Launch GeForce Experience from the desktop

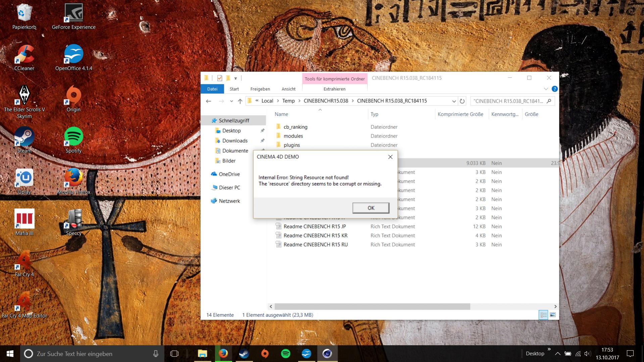pos(73,17)
